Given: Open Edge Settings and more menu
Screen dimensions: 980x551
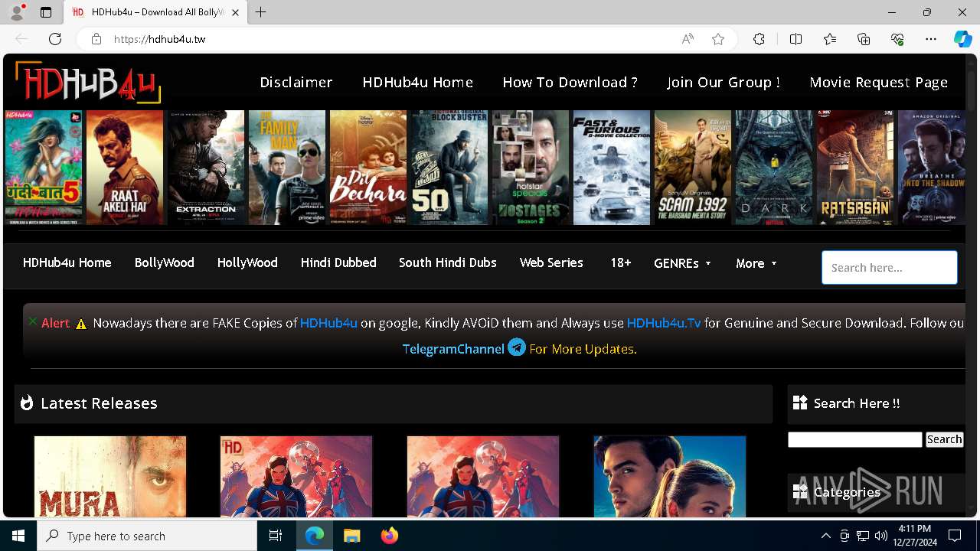Looking at the screenshot, I should (931, 39).
